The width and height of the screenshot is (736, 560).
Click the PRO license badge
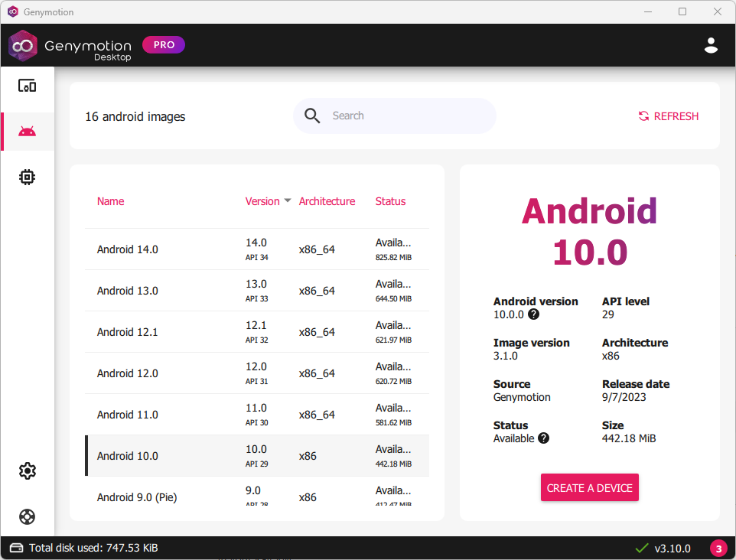click(164, 44)
